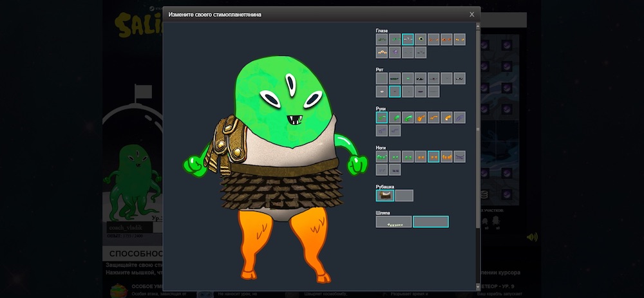Select the first empty mouth option in Рот

pyautogui.click(x=382, y=79)
